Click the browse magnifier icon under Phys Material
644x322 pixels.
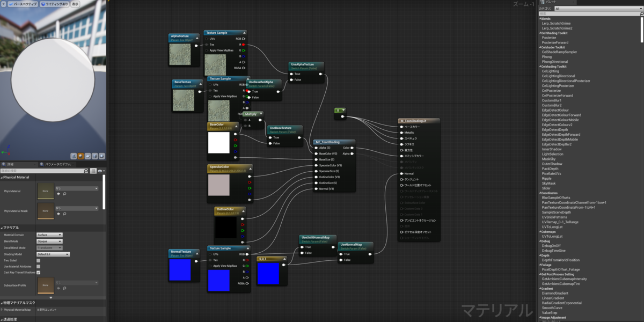point(64,193)
